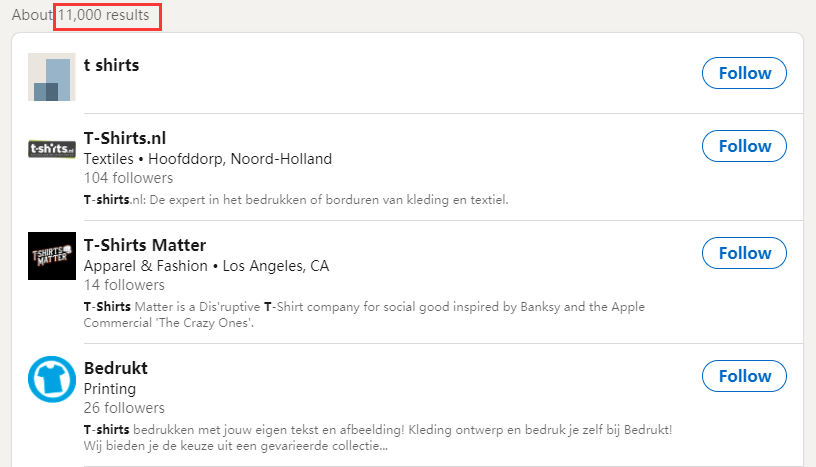
Task: Open the Bedrukt page title
Action: [x=116, y=368]
